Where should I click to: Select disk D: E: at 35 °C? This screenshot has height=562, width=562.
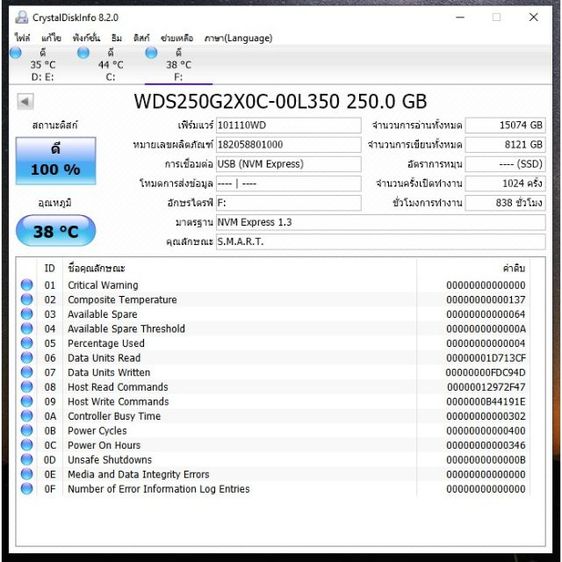(42, 65)
